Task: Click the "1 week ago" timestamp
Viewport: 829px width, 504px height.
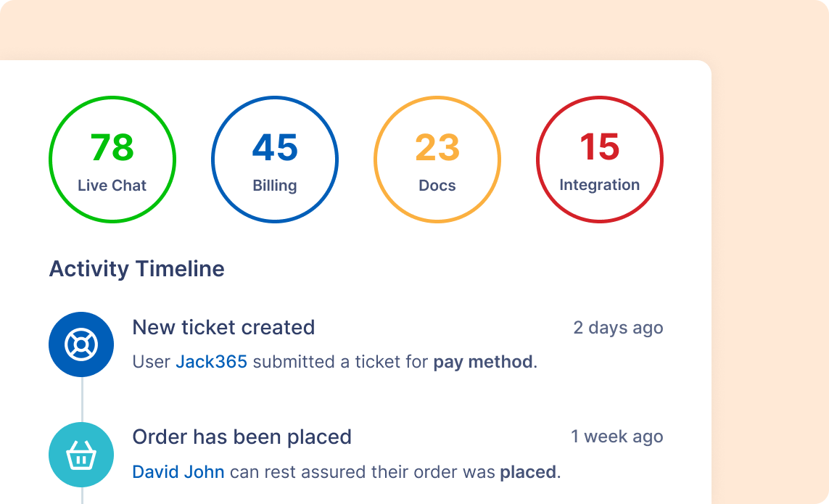Action: coord(616,437)
